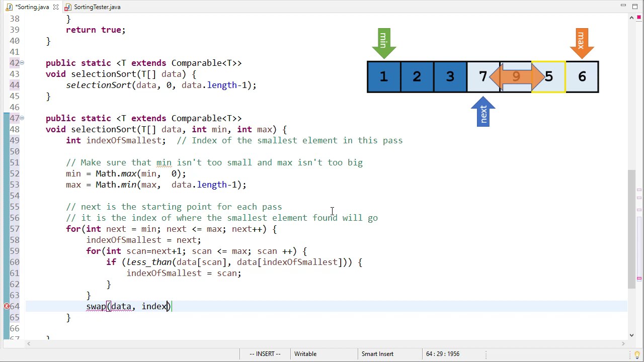Screen dimensions: 644x362
Task: Collapse the method fold at line 42
Action: coord(22,63)
